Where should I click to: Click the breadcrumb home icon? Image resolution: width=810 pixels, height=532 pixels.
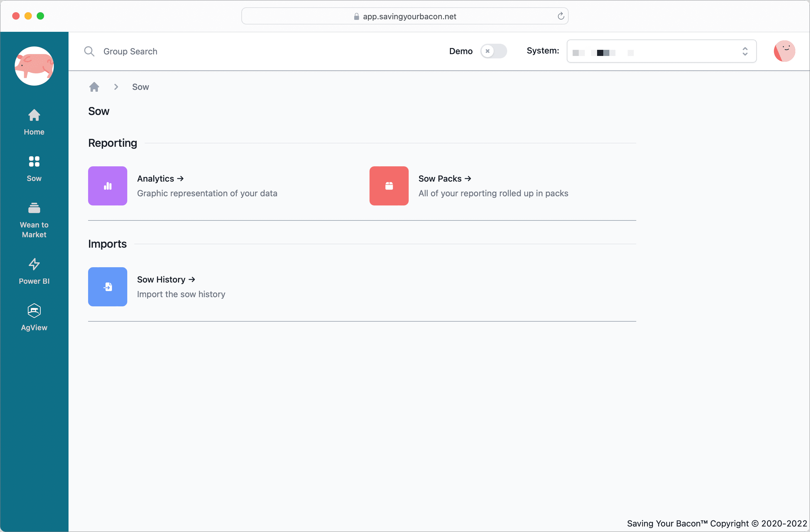click(94, 87)
